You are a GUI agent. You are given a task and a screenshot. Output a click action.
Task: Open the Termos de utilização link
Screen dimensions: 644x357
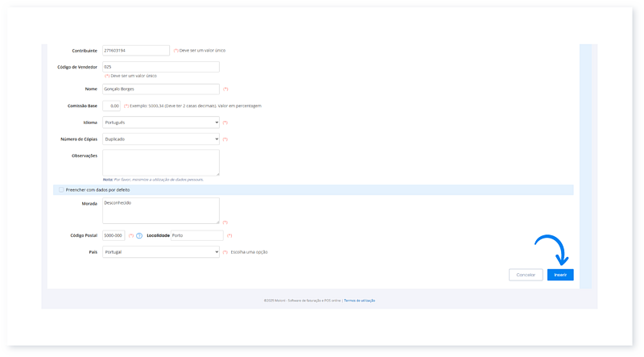pyautogui.click(x=360, y=300)
